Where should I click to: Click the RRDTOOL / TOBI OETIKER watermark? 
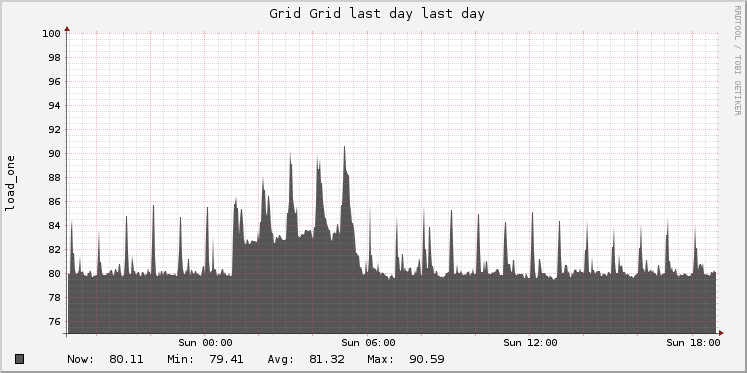pos(737,60)
